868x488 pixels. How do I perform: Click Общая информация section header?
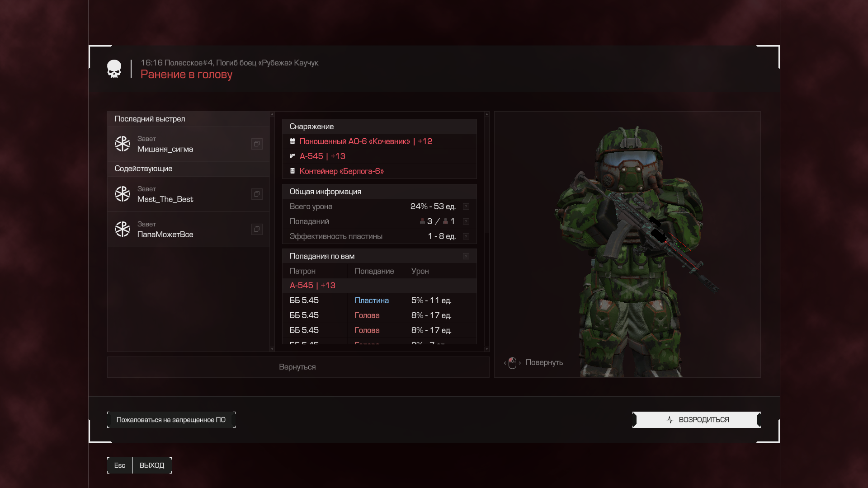coord(379,192)
